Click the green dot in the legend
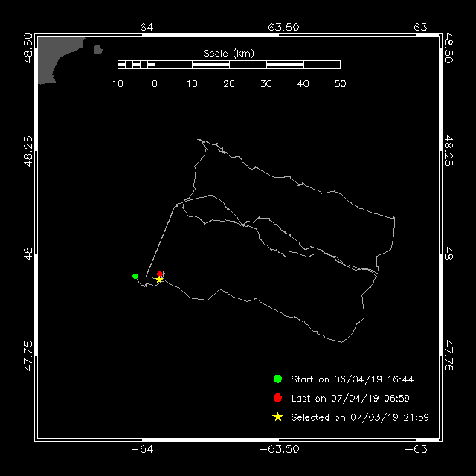The height and width of the screenshot is (476, 476). [277, 379]
